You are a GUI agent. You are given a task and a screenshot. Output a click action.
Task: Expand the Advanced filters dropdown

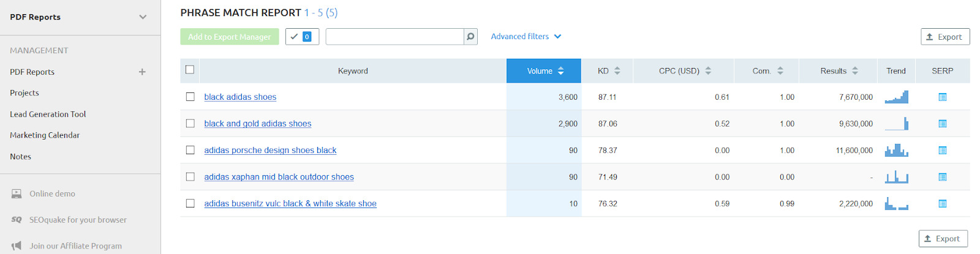click(526, 37)
